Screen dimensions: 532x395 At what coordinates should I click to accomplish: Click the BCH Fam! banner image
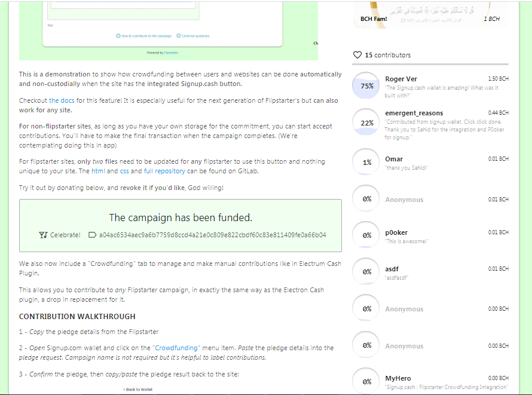pyautogui.click(x=430, y=14)
